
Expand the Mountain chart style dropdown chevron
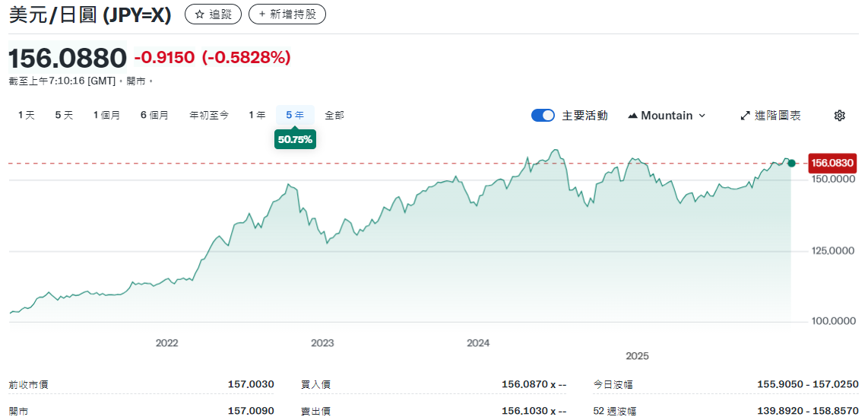702,116
